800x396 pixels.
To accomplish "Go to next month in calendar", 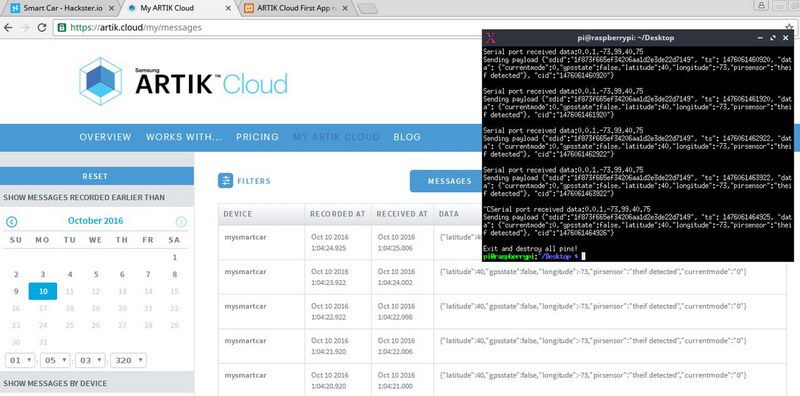I will (181, 222).
